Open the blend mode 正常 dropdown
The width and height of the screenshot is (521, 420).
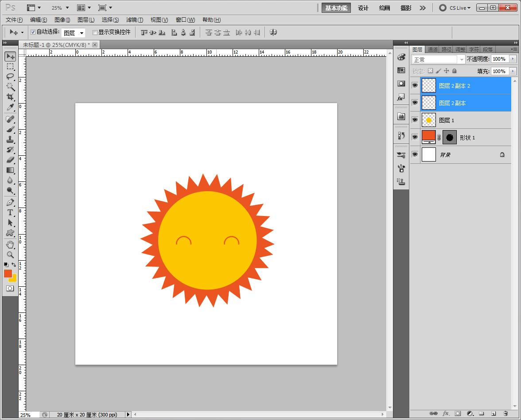pos(438,59)
